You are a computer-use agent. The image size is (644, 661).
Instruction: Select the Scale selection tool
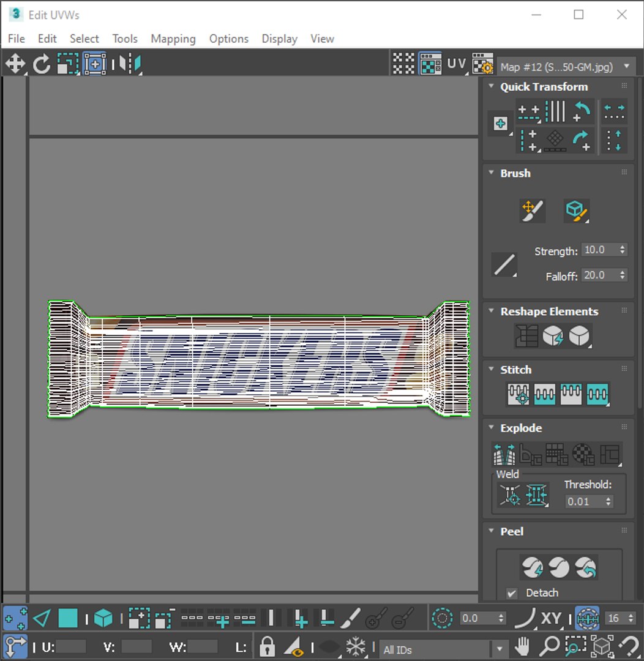coord(68,64)
